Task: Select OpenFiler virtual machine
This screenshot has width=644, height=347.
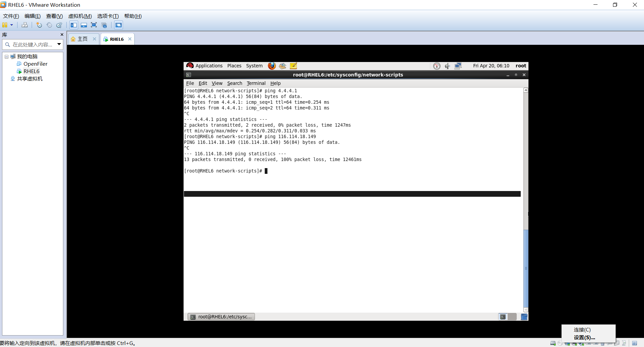Action: 35,64
